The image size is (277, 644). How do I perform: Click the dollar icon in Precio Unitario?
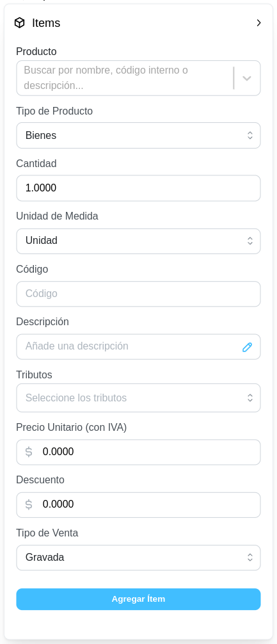[x=29, y=452]
